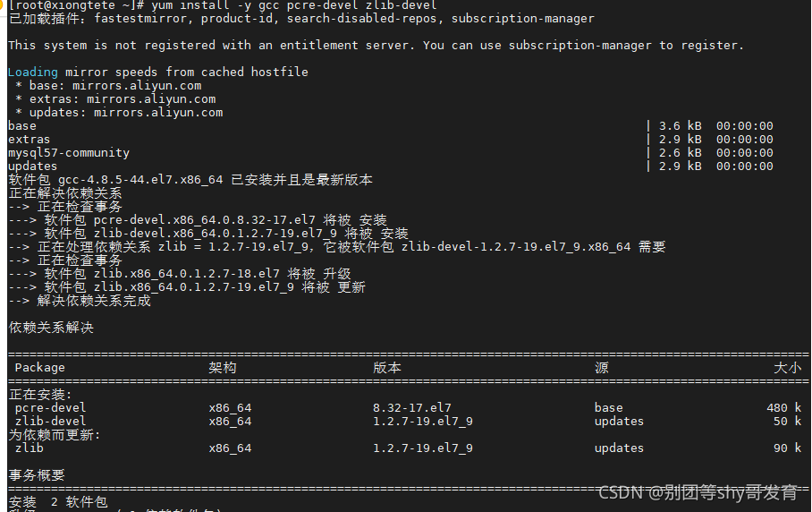Image resolution: width=812 pixels, height=512 pixels.
Task: Select the '* extras: mirrors.aliyun.com' line
Action: [115, 99]
